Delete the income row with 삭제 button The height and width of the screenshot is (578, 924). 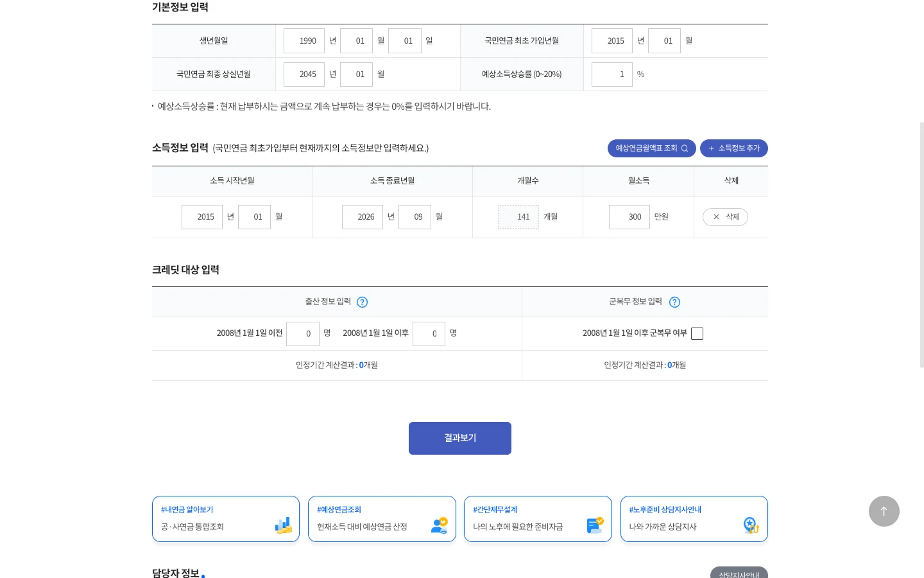point(725,217)
